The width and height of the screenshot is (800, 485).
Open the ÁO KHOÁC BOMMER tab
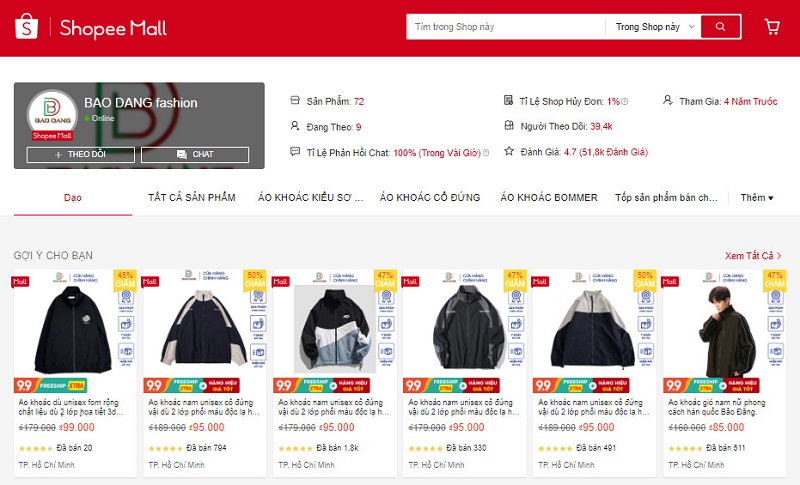pos(548,198)
